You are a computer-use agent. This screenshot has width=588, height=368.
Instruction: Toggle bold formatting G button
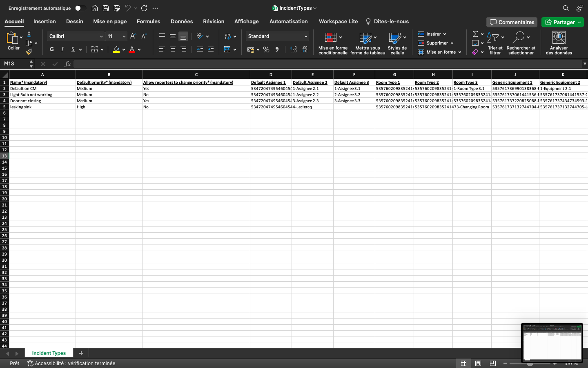click(x=52, y=49)
